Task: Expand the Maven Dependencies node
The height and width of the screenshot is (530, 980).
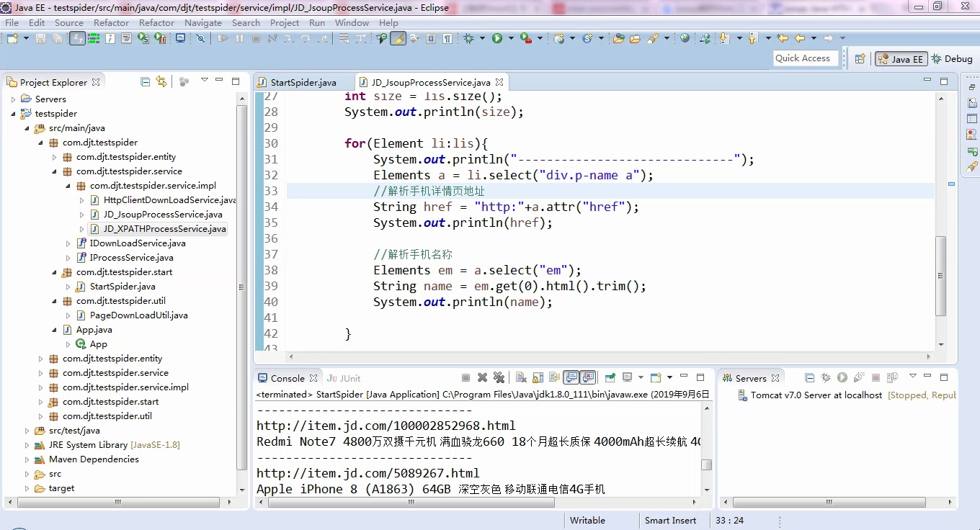Action: tap(27, 459)
